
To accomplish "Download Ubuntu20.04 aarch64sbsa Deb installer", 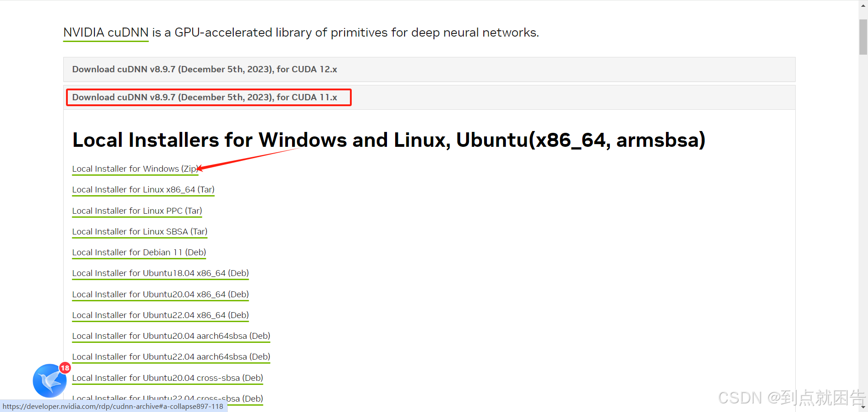I will [171, 336].
